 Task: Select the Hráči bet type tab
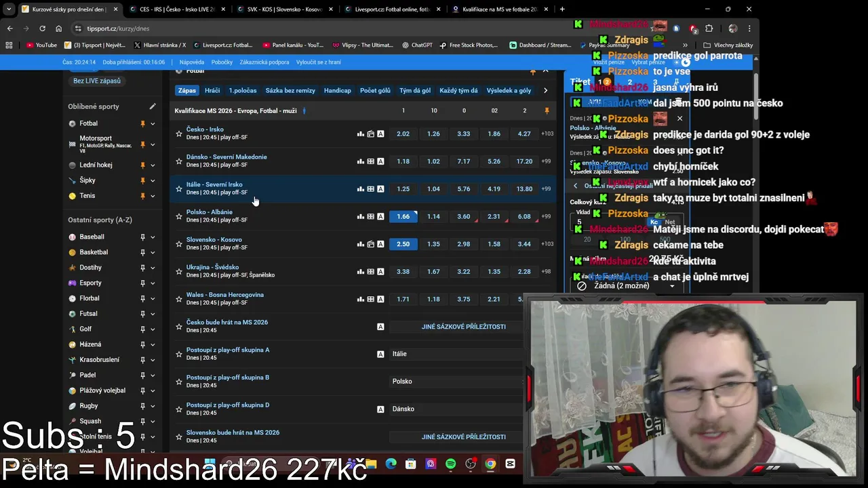pyautogui.click(x=212, y=90)
